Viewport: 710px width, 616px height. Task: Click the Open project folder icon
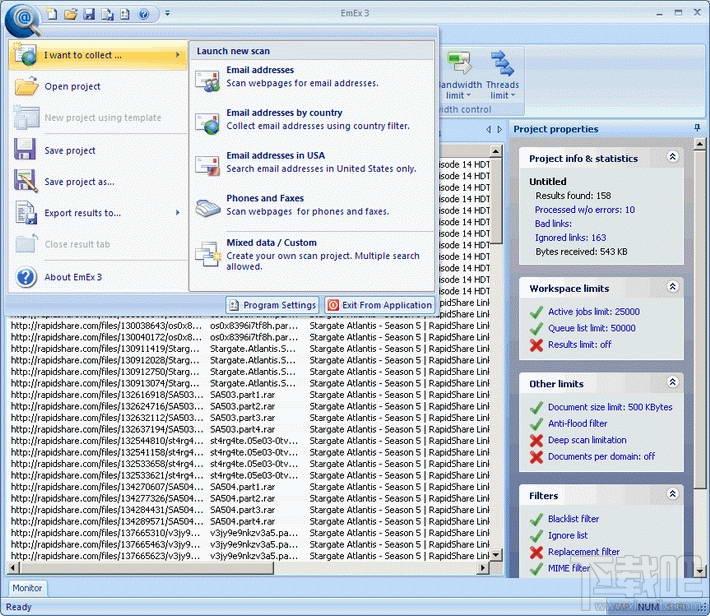click(26, 86)
